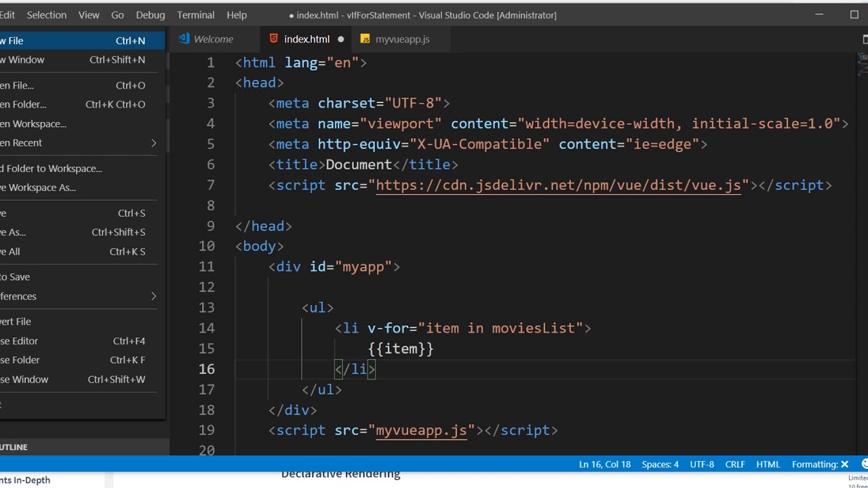Click the moviesList text on line 14

533,328
